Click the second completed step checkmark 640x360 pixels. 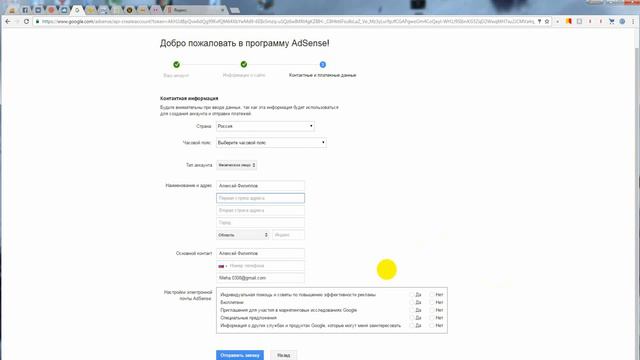[x=244, y=64]
